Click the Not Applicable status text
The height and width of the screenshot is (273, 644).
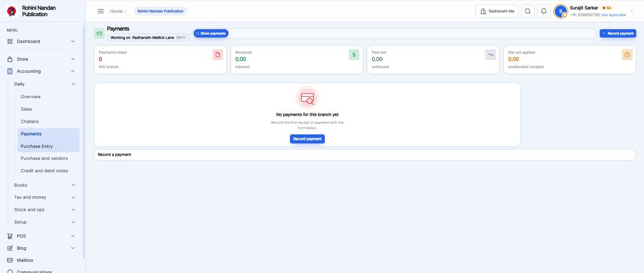(614, 15)
